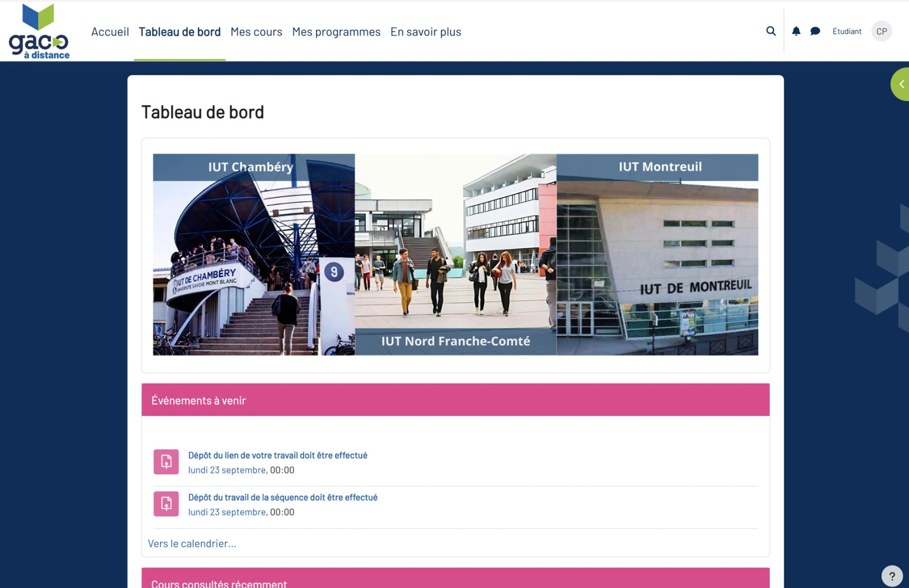Switch to the 'Accueil' tab
Image resolution: width=909 pixels, height=588 pixels.
pos(109,31)
